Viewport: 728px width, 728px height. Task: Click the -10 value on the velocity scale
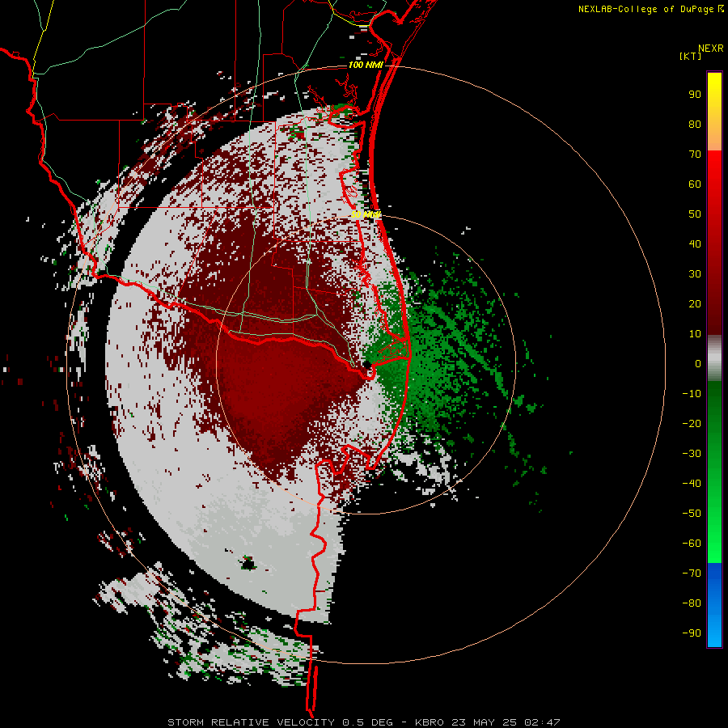(x=692, y=394)
